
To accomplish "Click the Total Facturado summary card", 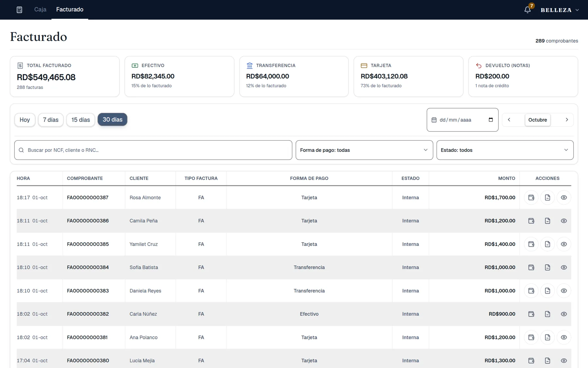I will 65,77.
